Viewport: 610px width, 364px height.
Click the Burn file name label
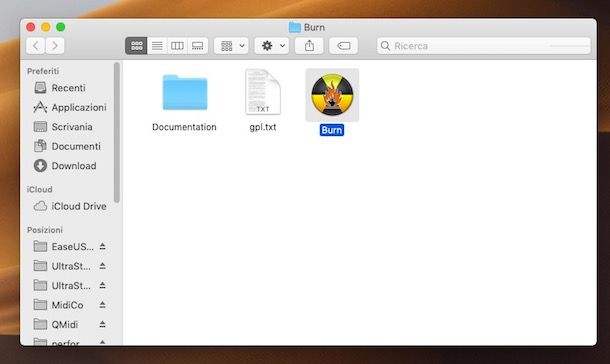(x=332, y=130)
